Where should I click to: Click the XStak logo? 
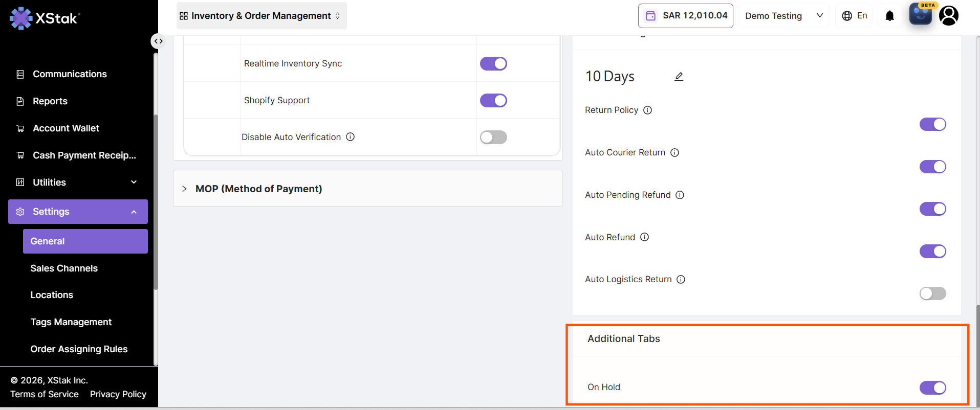pyautogui.click(x=45, y=18)
